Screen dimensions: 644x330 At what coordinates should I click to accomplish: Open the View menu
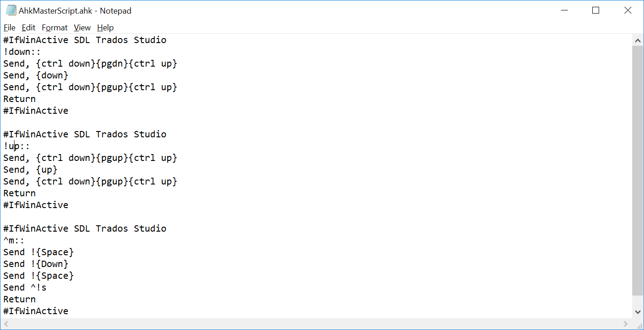click(82, 28)
